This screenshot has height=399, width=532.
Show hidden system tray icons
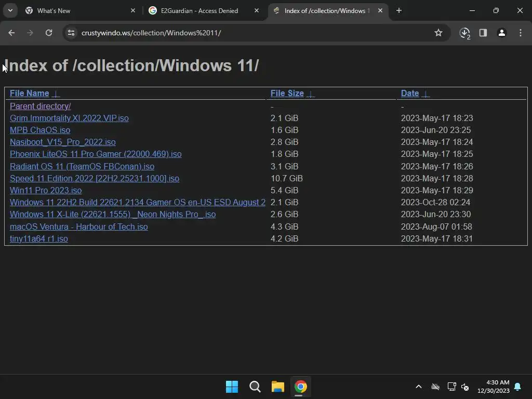pyautogui.click(x=419, y=387)
